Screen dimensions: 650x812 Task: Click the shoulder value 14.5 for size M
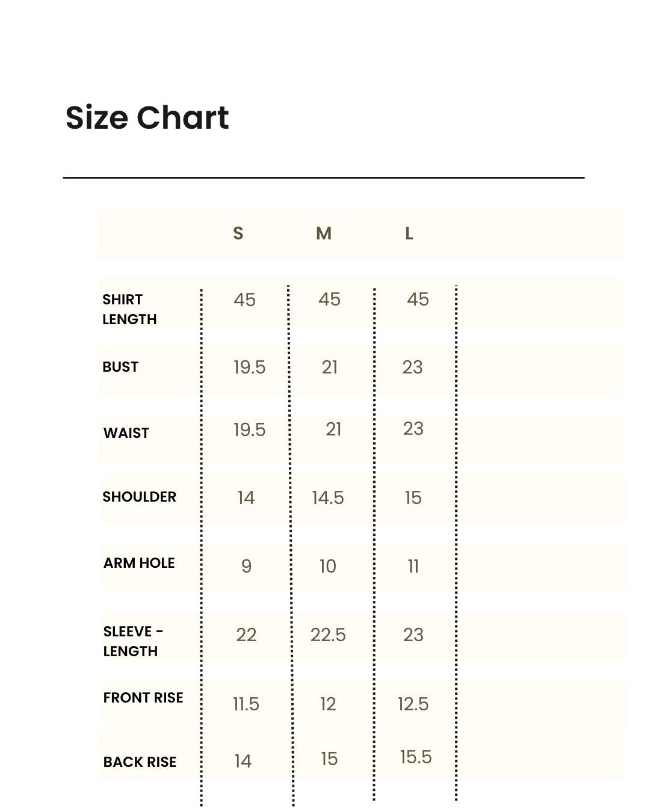(328, 498)
